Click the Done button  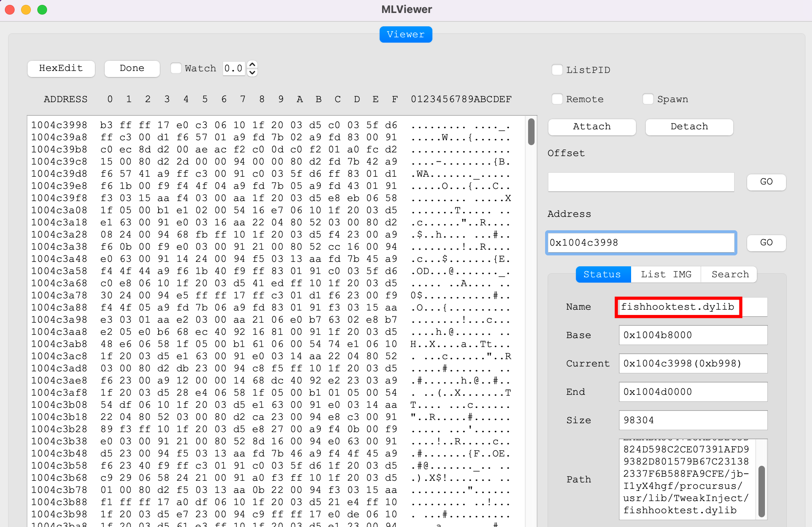(x=132, y=68)
